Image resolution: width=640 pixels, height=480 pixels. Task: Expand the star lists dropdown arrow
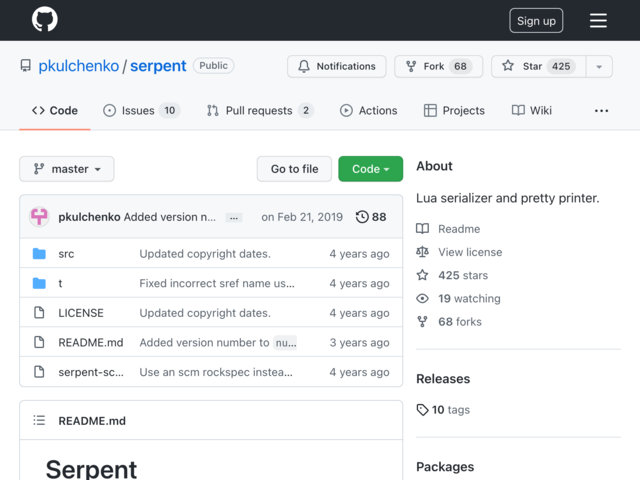[x=599, y=67]
